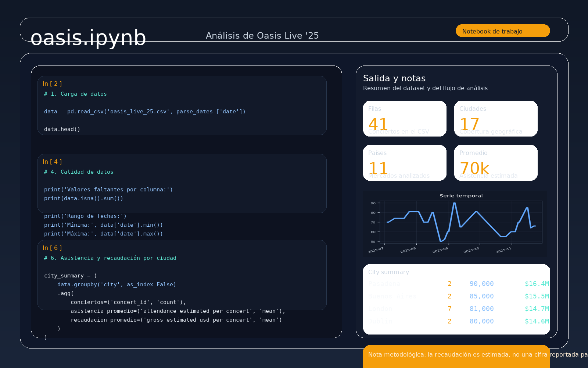Click the gross value $15.5M
Viewport: 588px width, 368px height.
pos(537,296)
